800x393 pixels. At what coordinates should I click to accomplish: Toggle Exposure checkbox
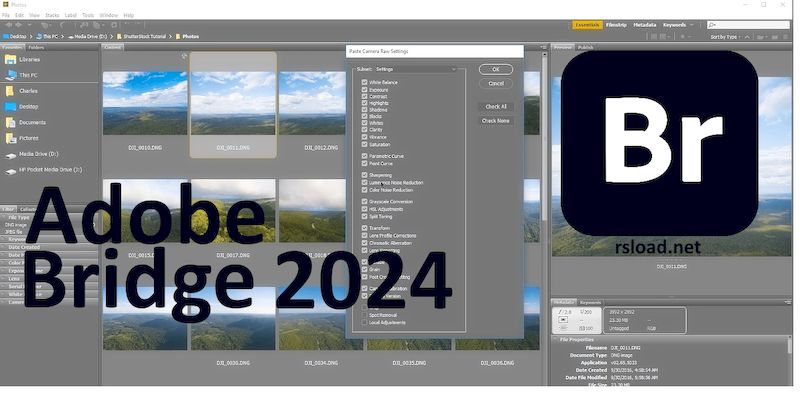click(364, 89)
